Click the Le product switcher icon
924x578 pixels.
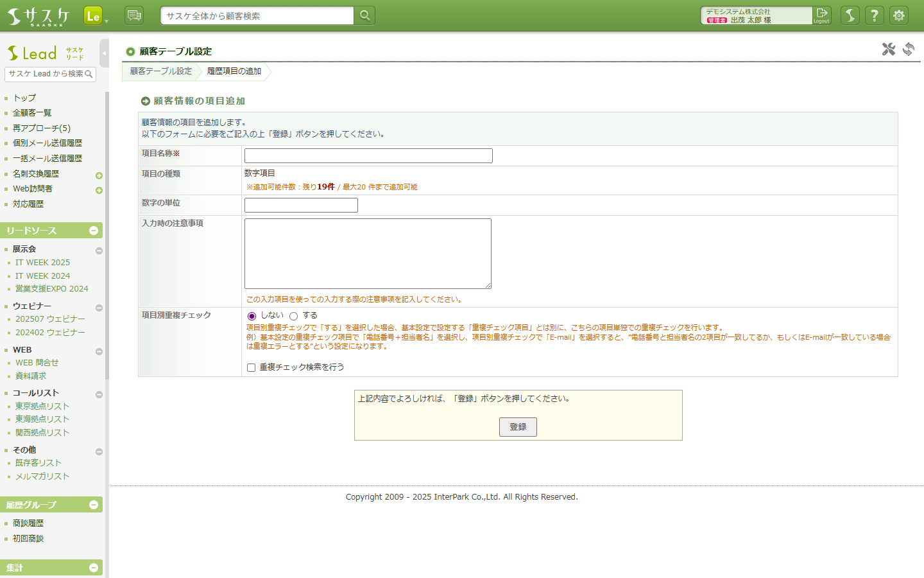(x=93, y=16)
